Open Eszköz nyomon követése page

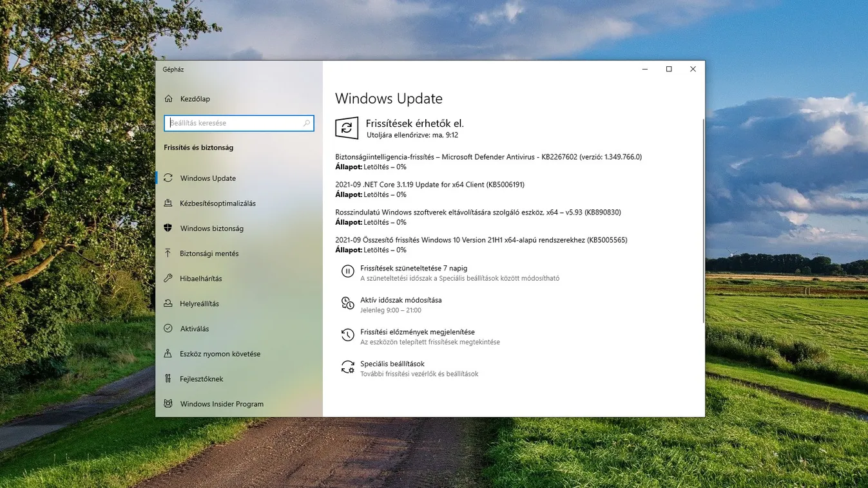point(239,353)
